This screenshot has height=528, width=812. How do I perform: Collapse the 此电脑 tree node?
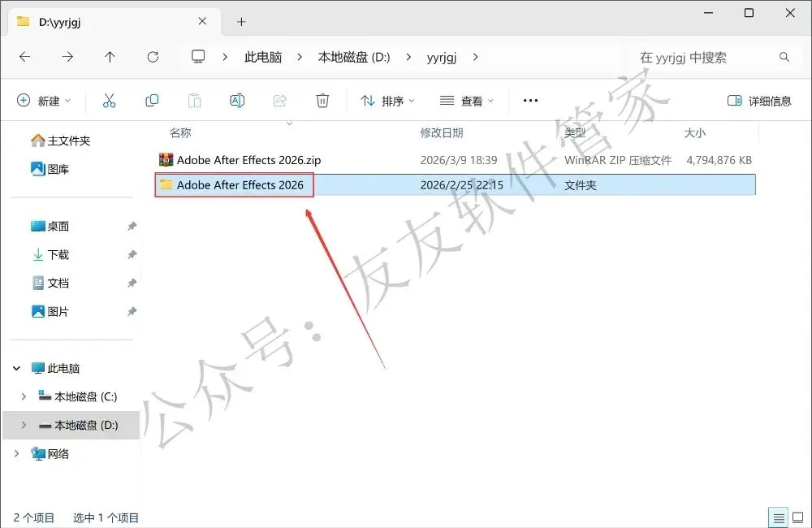tap(16, 369)
